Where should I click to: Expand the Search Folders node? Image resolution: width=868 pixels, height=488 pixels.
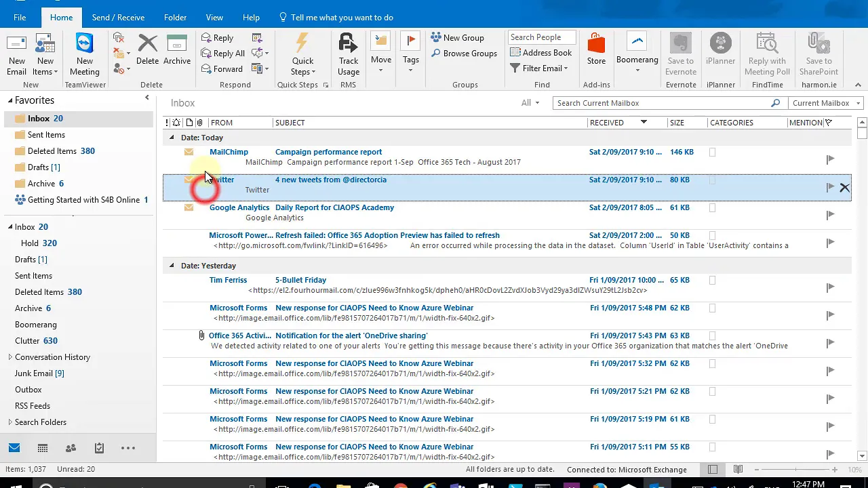10,422
